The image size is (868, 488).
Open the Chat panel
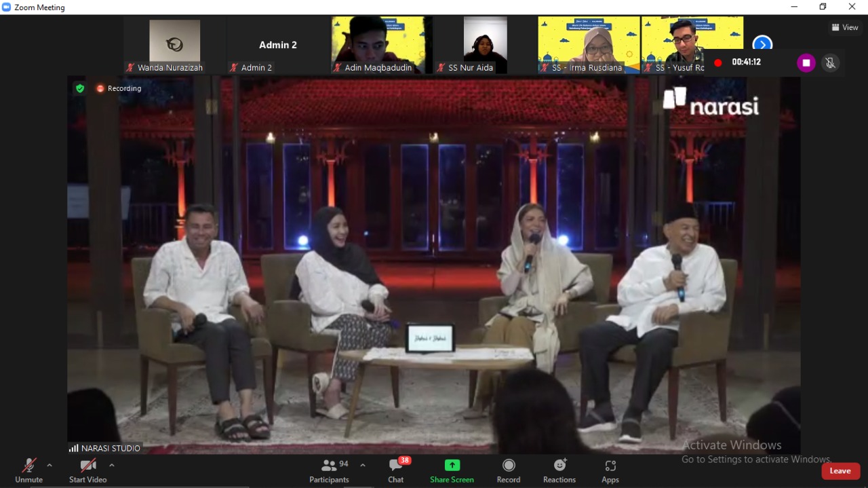[396, 470]
